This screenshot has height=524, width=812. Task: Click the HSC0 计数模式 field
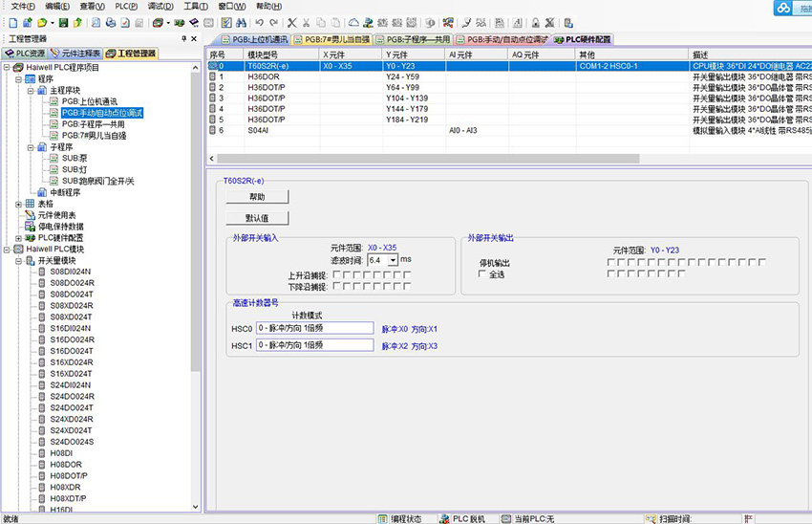click(314, 328)
